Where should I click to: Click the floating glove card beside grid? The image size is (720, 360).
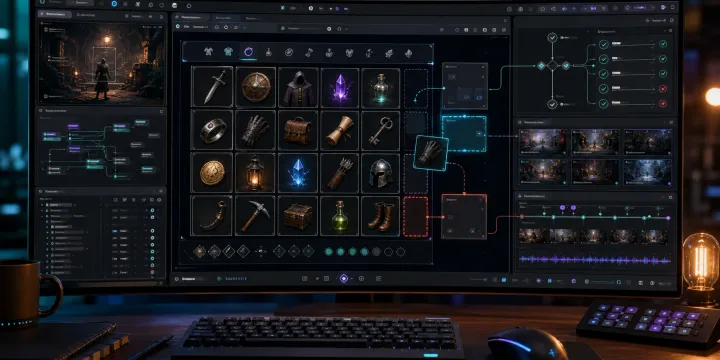point(431,153)
